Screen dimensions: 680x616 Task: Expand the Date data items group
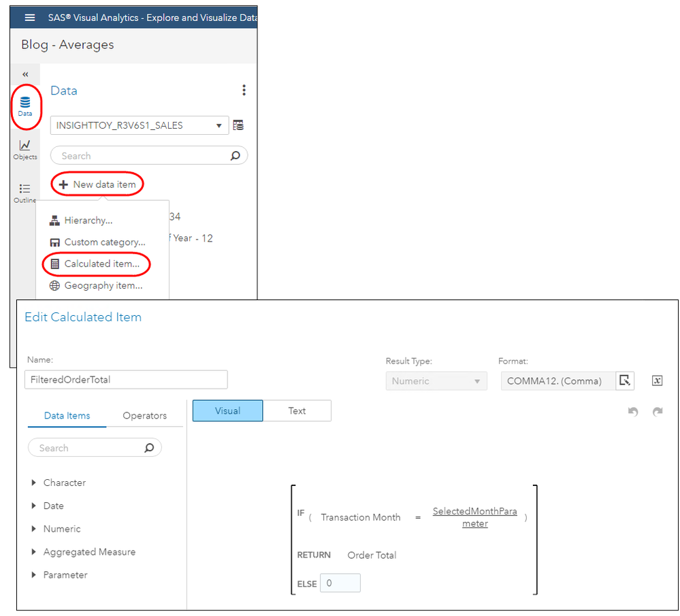click(33, 505)
